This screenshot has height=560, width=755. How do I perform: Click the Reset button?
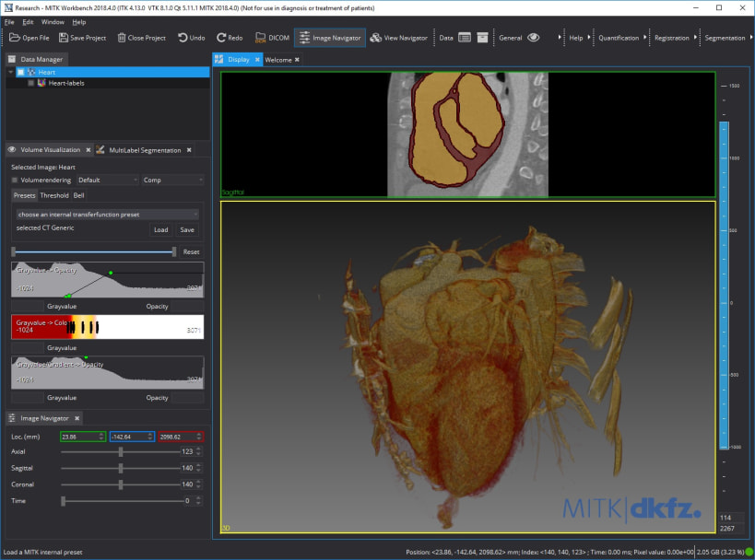tap(191, 251)
